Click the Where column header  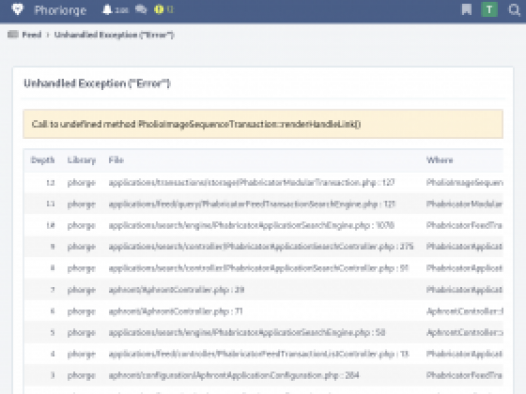pos(439,160)
